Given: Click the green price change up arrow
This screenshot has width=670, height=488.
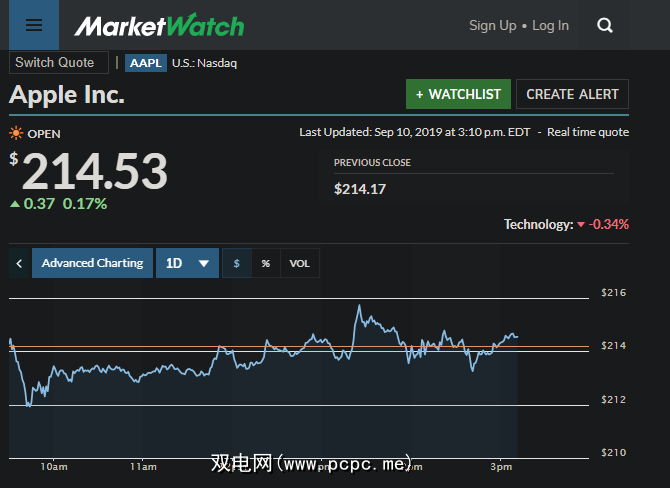Looking at the screenshot, I should pyautogui.click(x=15, y=204).
